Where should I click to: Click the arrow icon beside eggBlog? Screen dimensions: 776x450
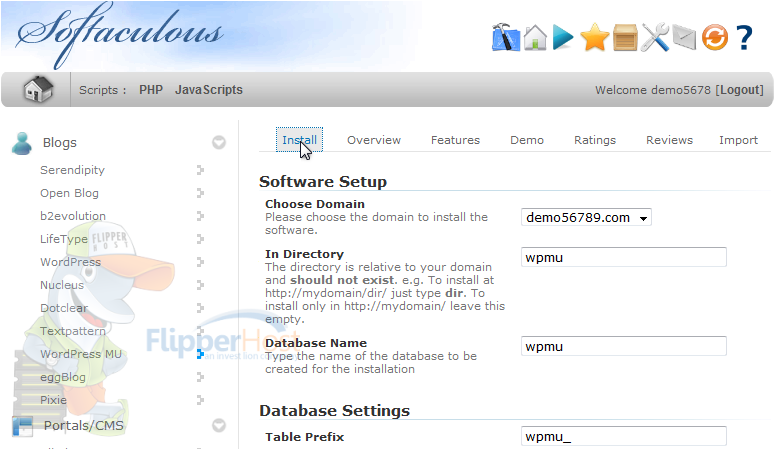200,377
